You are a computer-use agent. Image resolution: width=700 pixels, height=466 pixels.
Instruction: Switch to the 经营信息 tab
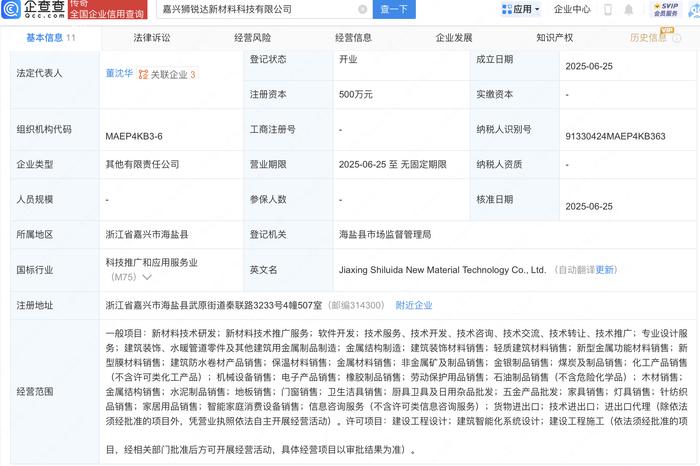tap(354, 38)
